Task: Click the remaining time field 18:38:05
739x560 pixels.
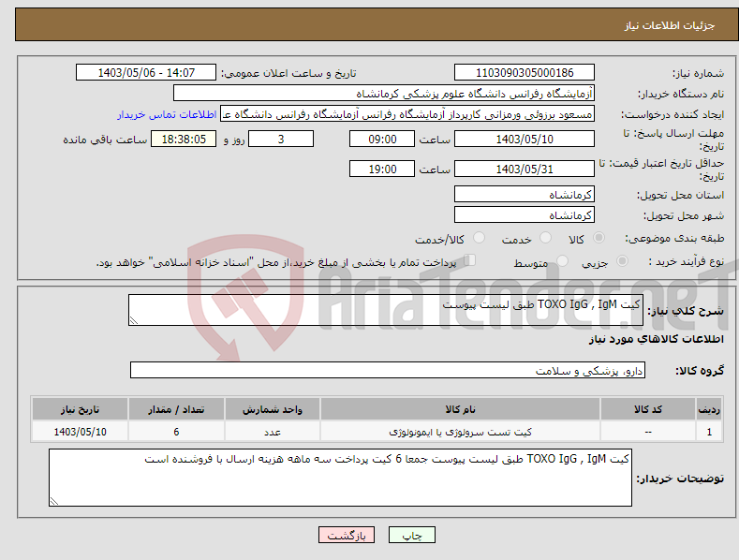Action: coord(184,139)
